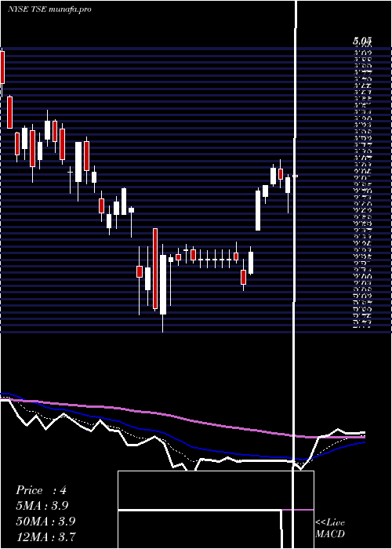Click the "<<Live MACD" label
This screenshot has width=392, height=549.
point(330,529)
